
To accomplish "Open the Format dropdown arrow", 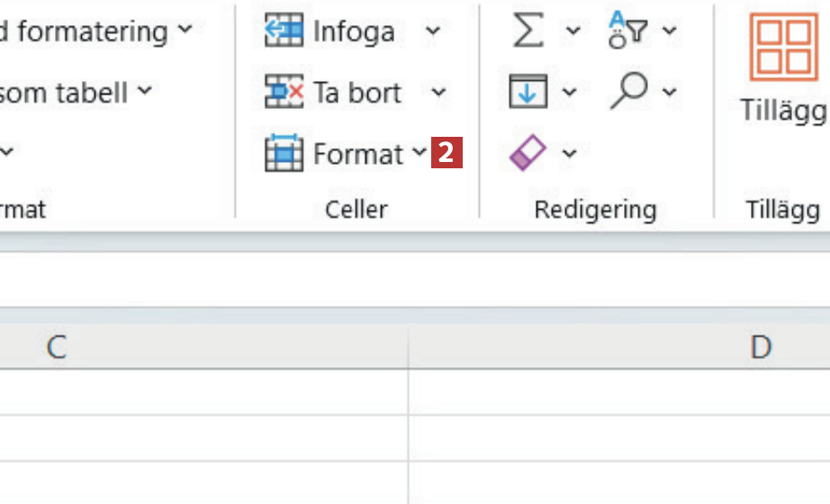I will coord(419,153).
